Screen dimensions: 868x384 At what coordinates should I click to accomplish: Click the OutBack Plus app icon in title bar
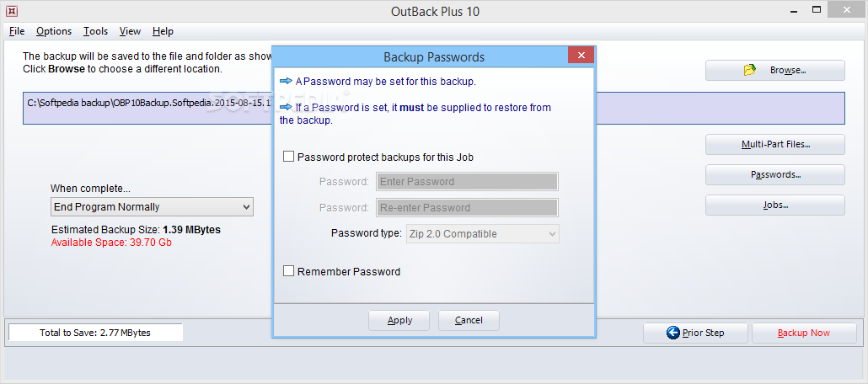point(11,11)
